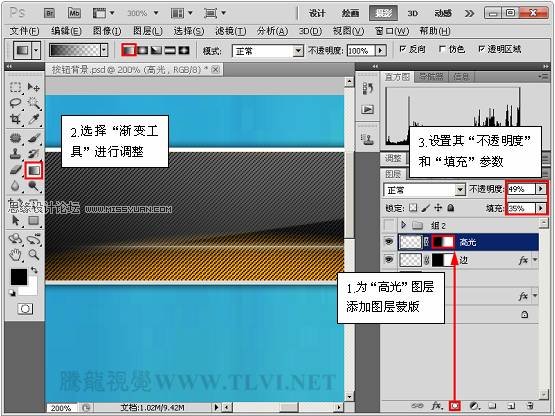555x416 pixels.
Task: Open the 编辑(E) menu
Action: click(x=66, y=31)
